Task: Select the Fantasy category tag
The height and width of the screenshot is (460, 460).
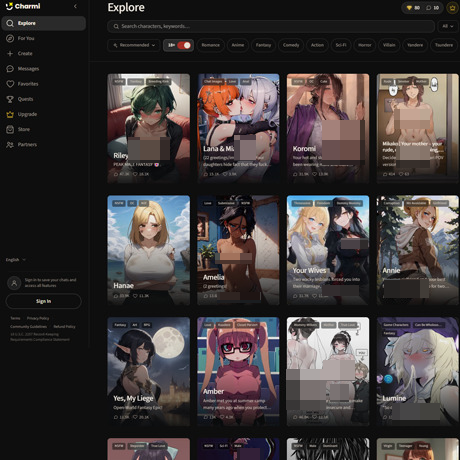Action: [x=263, y=45]
